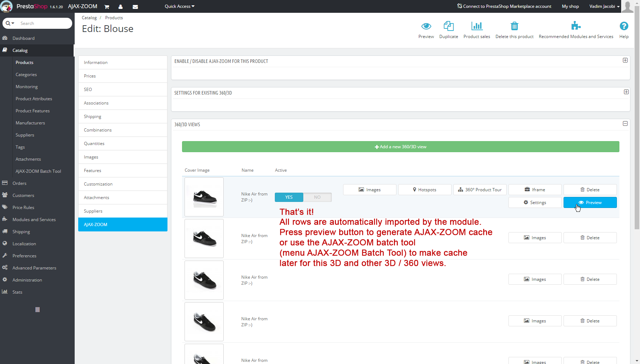
Task: Open the Features product tab
Action: coord(123,171)
